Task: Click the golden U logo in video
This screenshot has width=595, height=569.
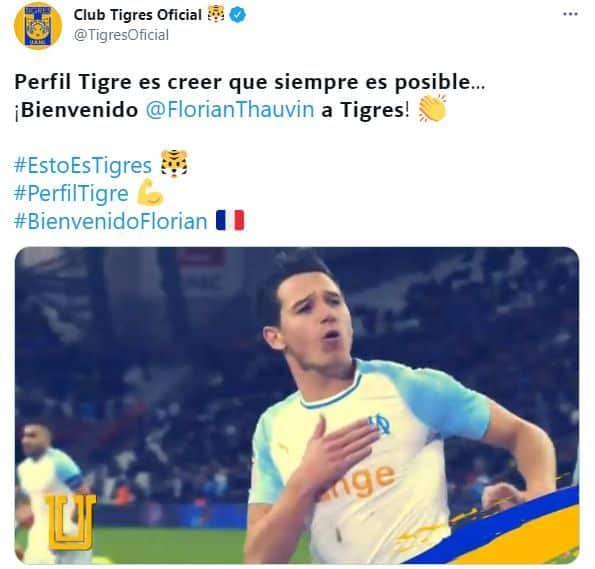Action: (71, 522)
